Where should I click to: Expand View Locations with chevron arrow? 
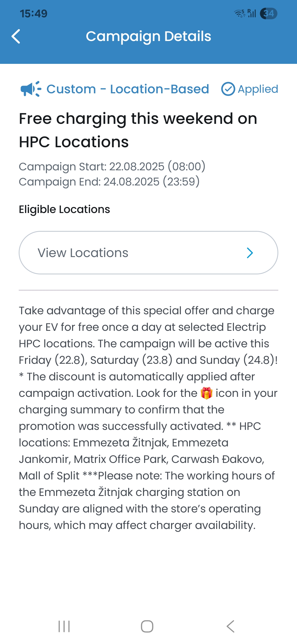point(250,253)
